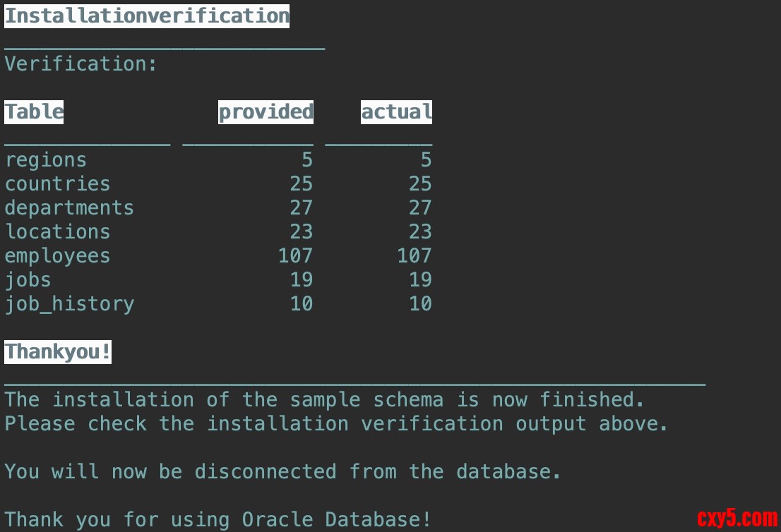Click the countries table name
This screenshot has width=781, height=532.
click(x=58, y=184)
